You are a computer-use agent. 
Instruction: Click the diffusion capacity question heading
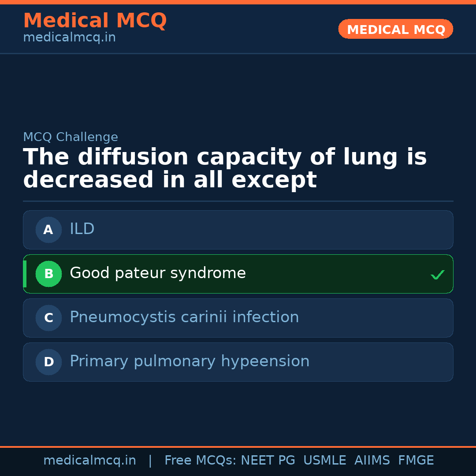(x=225, y=168)
